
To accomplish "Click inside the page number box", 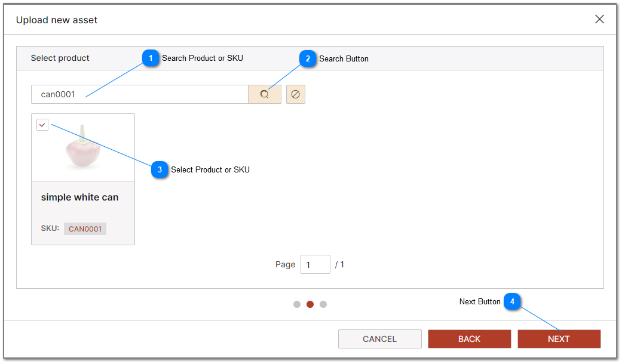I will point(315,264).
